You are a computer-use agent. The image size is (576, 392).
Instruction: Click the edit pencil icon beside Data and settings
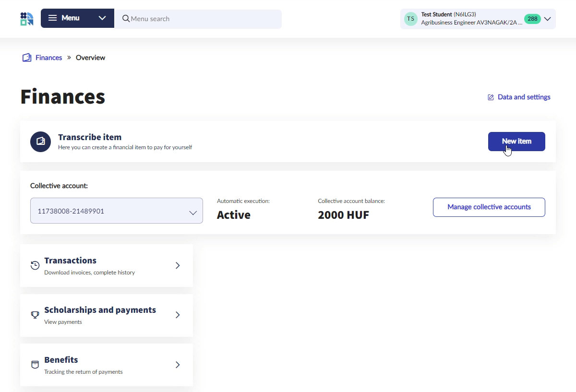pyautogui.click(x=491, y=97)
